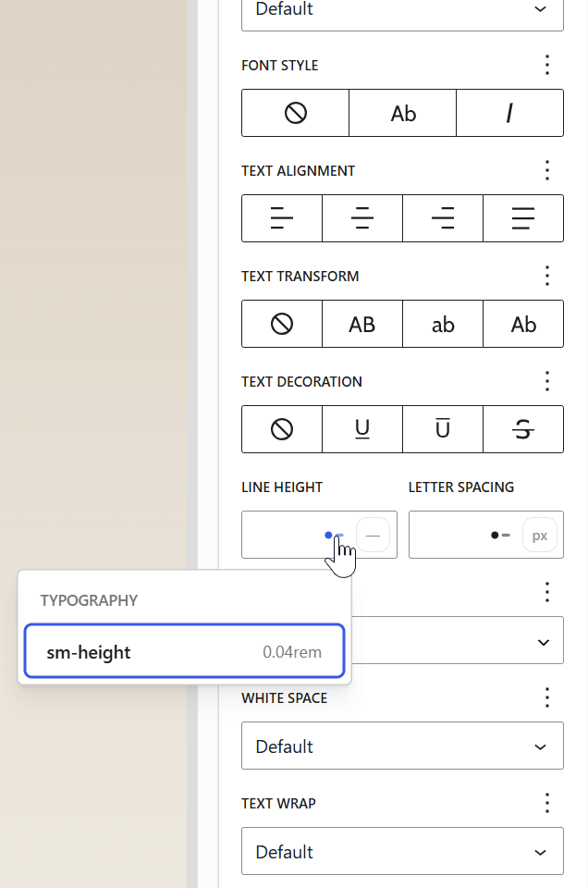588x888 pixels.
Task: Apply underline text decoration
Action: [362, 429]
